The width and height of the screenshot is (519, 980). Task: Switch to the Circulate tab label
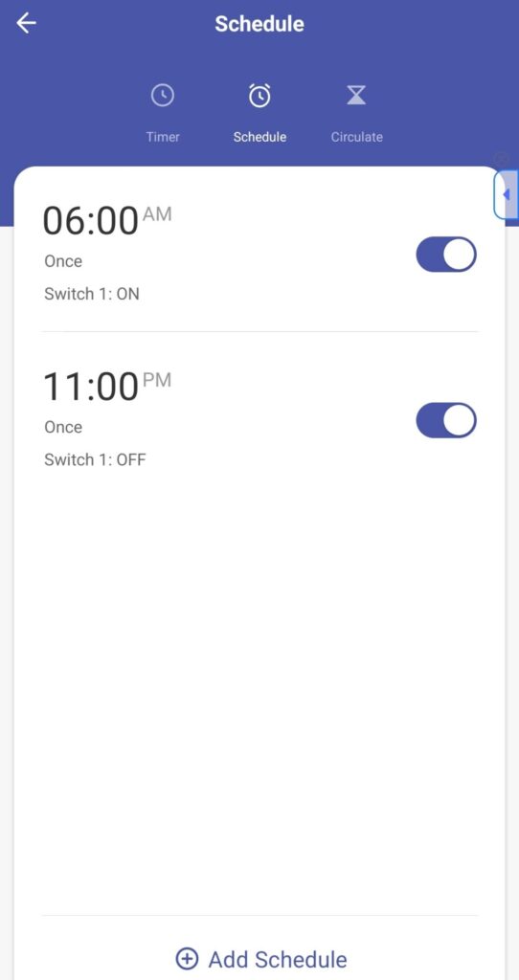coord(356,137)
